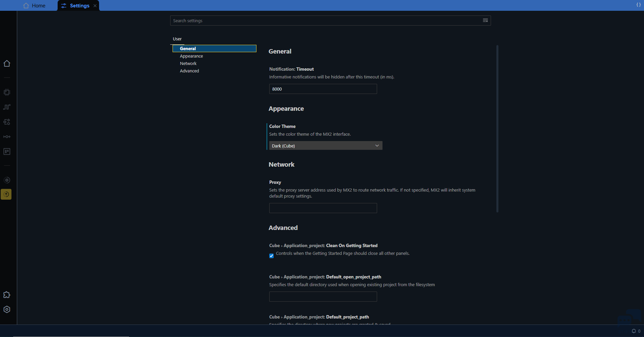Close the Settings tab

(x=95, y=6)
